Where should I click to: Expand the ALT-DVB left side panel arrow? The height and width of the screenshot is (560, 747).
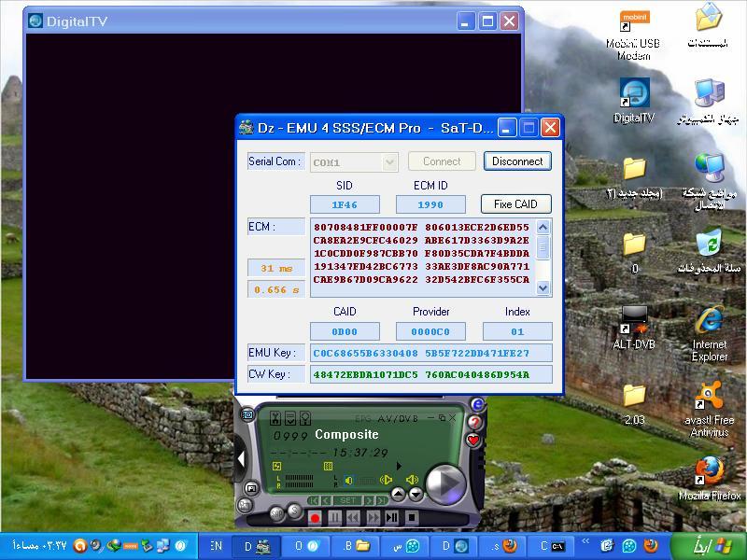(241, 458)
